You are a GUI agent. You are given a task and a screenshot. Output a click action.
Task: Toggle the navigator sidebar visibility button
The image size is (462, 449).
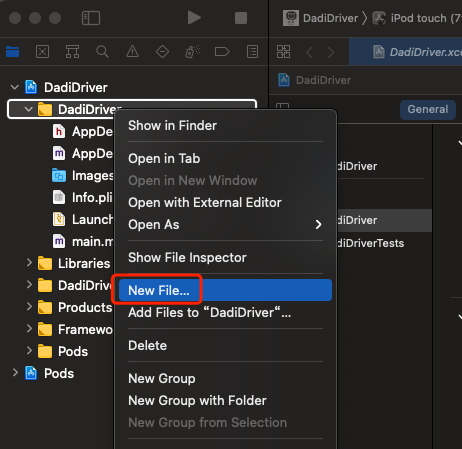point(91,18)
